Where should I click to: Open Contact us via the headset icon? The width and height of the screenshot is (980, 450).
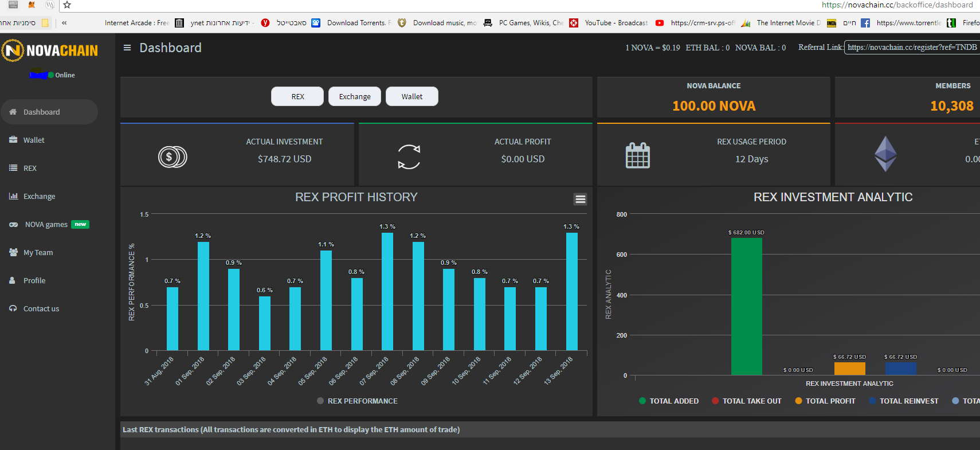tap(13, 308)
